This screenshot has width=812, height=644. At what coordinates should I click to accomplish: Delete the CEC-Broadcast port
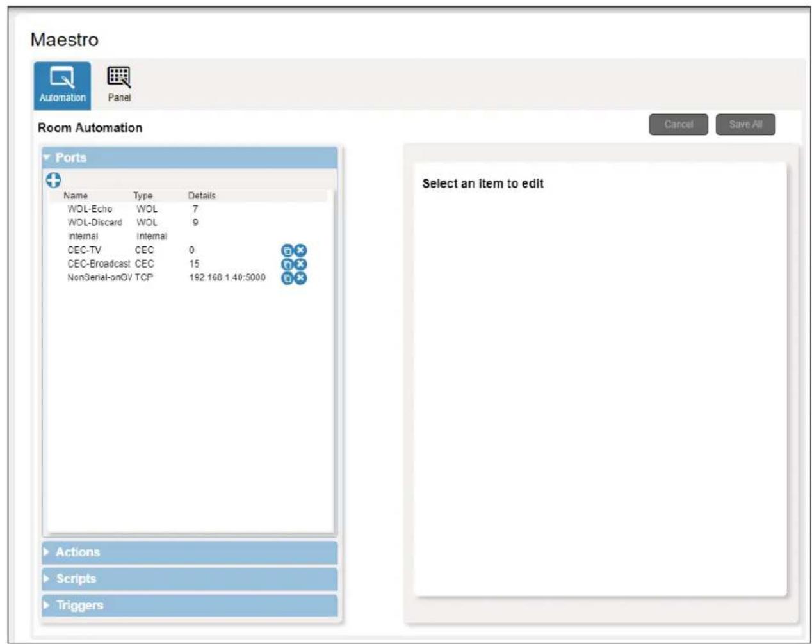[x=300, y=264]
